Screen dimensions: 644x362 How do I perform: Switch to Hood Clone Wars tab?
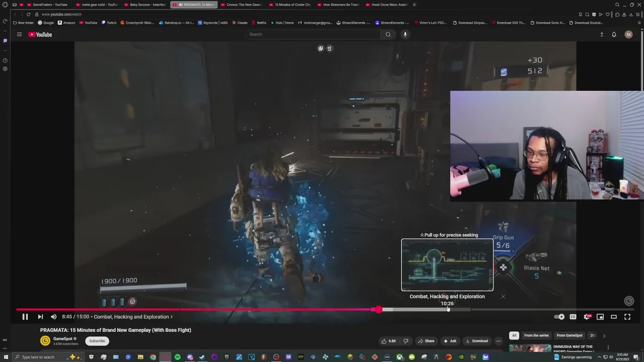[386, 5]
